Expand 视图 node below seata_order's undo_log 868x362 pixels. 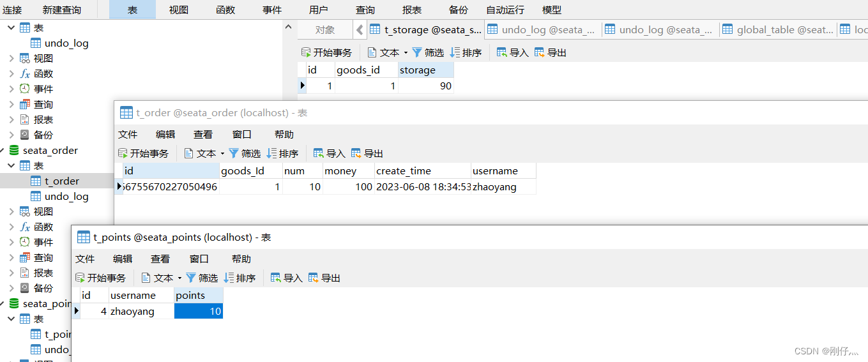pyautogui.click(x=11, y=212)
